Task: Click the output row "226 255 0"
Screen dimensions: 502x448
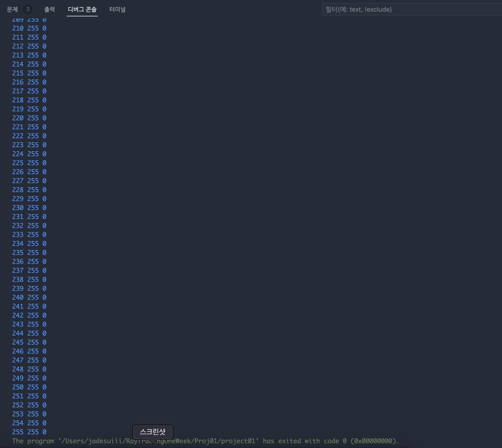Action: (29, 172)
